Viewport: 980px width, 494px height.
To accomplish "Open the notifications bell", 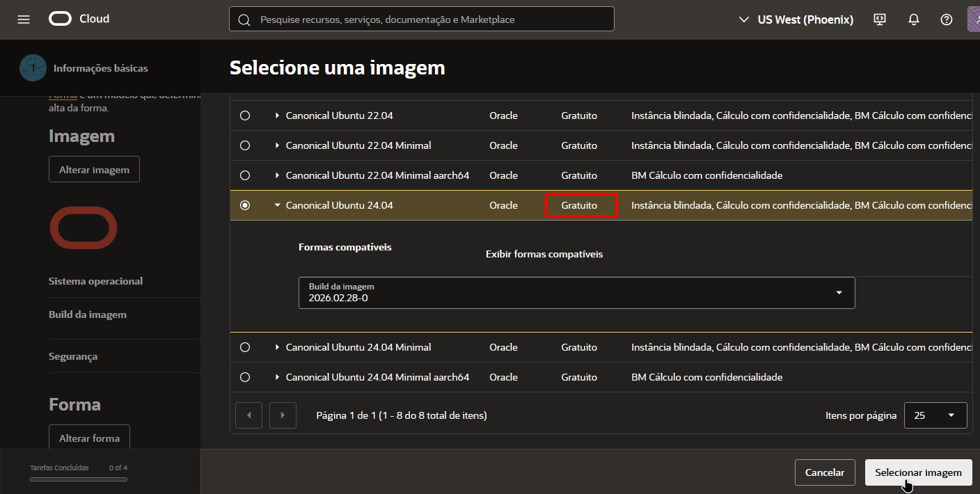I will pyautogui.click(x=914, y=19).
